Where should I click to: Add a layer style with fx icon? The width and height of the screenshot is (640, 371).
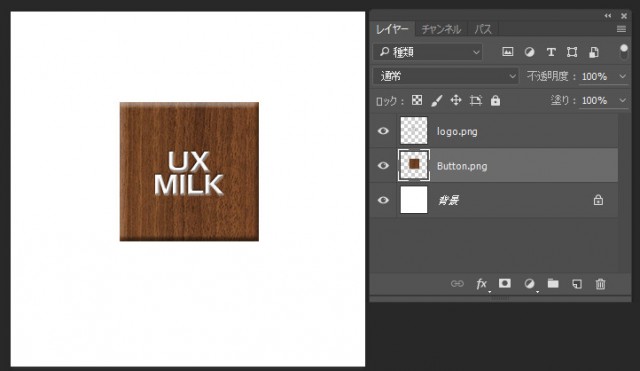(x=482, y=284)
